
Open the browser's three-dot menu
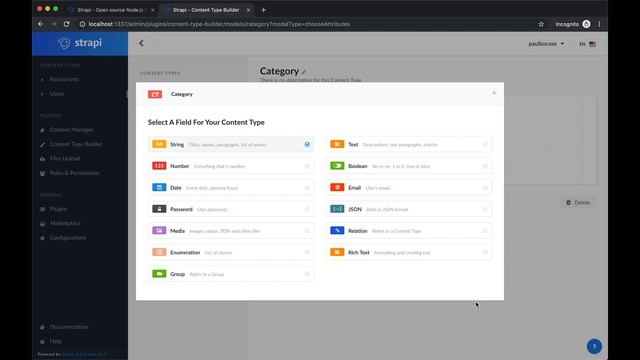click(x=599, y=24)
